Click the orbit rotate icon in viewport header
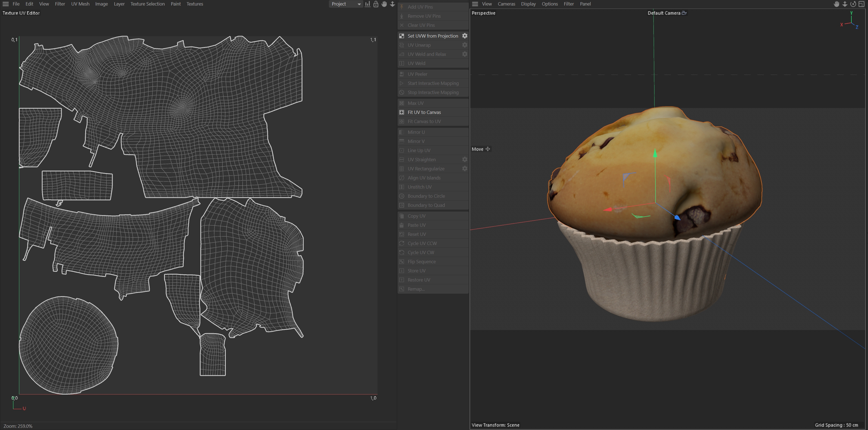This screenshot has height=430, width=868. point(853,4)
